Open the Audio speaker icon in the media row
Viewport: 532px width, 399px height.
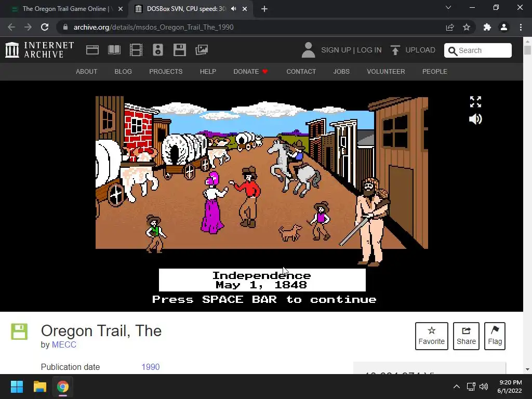(158, 50)
